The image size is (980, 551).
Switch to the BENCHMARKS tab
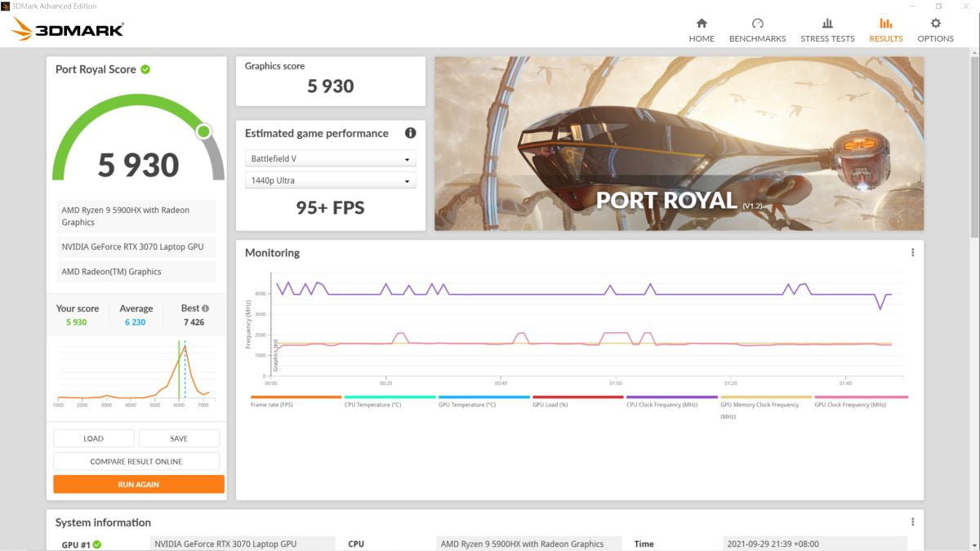[757, 30]
